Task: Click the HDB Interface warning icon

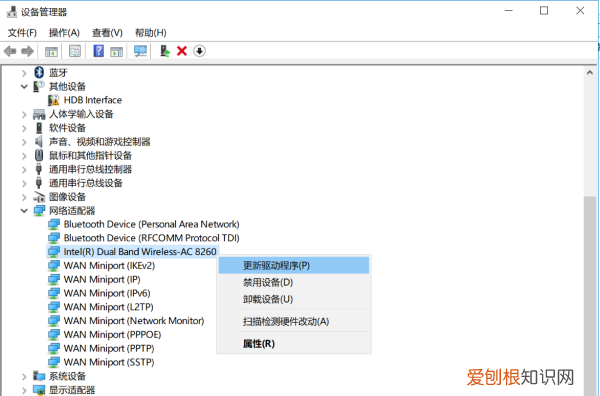Action: tap(54, 100)
